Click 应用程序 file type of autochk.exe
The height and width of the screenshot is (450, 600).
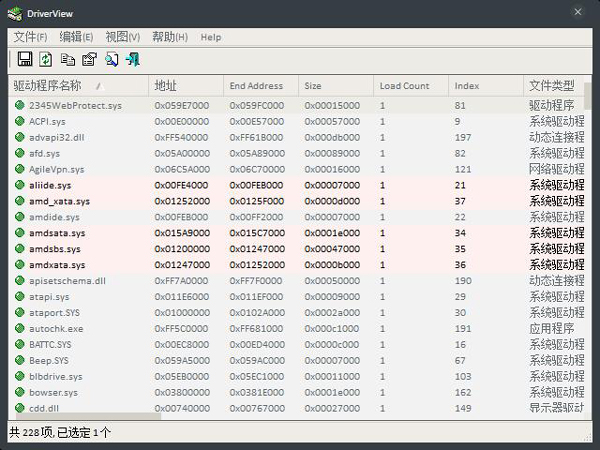[552, 328]
